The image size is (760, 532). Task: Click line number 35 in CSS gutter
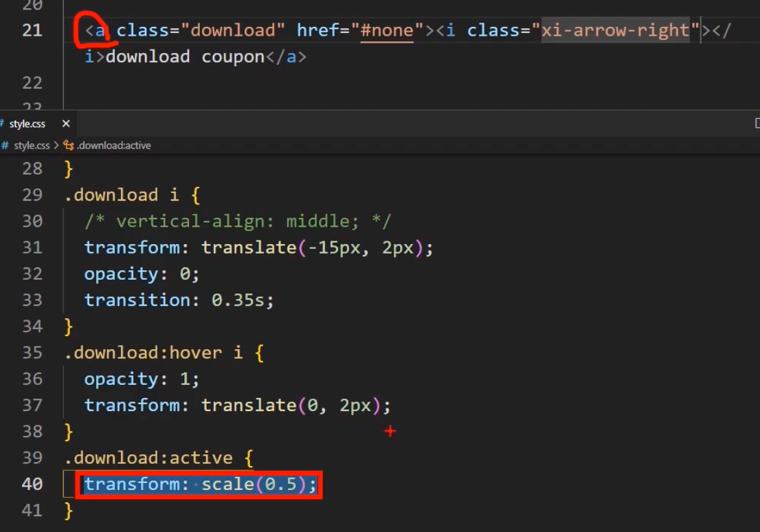pyautogui.click(x=32, y=353)
